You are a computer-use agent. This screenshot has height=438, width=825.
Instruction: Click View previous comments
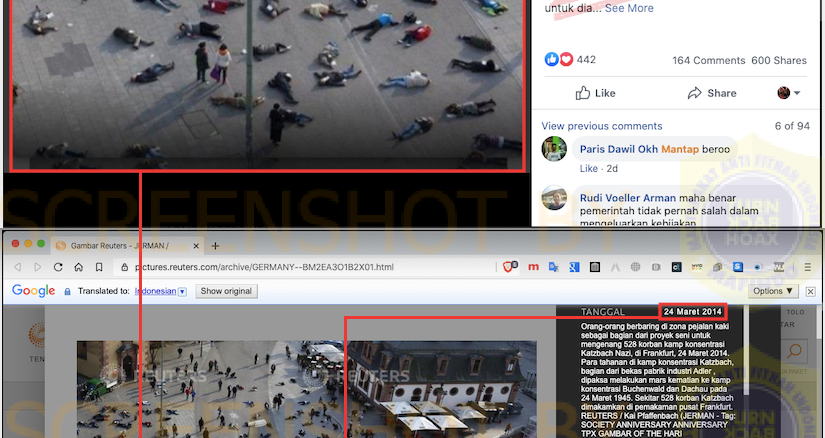point(602,126)
